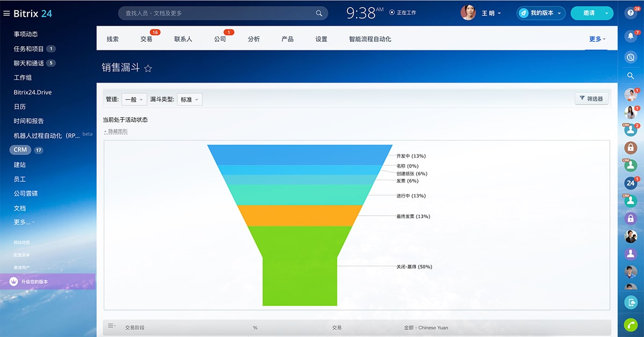This screenshot has height=337, width=644.
Task: Click the purple person icon in right sidebar
Action: (x=631, y=254)
